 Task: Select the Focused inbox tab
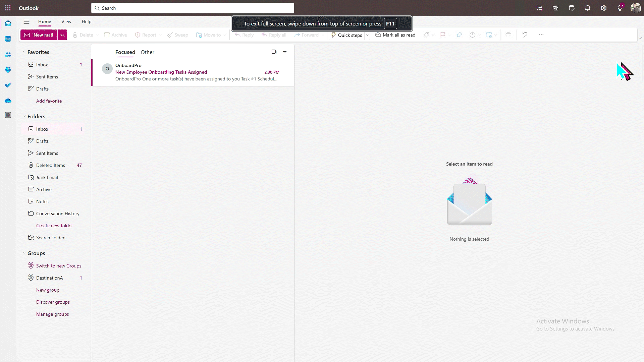[x=125, y=52]
